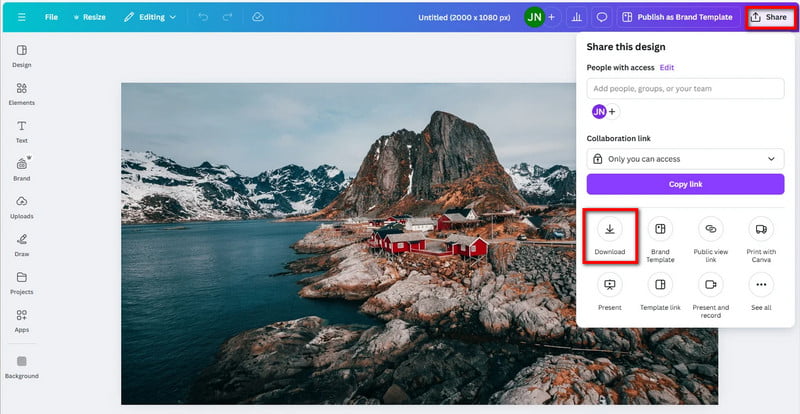Click the Publish as Brand Template button
800x414 pixels.
pos(679,17)
